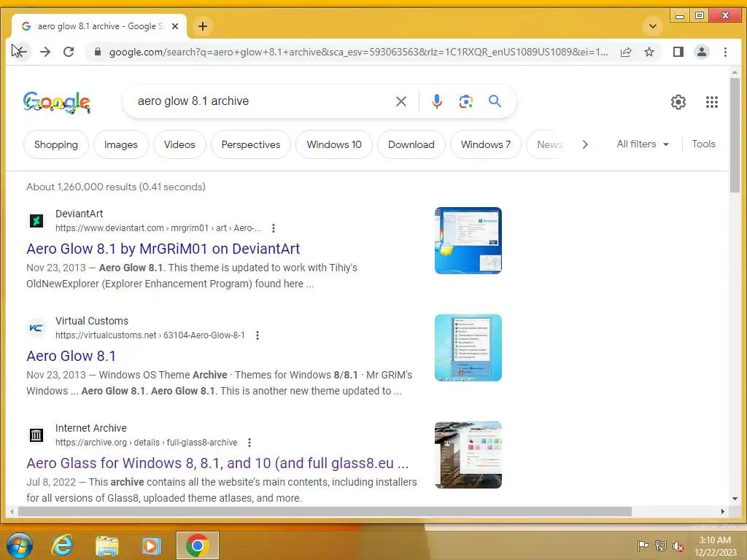Click scroll right arrow on horizontal scrollbar
The image size is (747, 560).
(x=723, y=511)
